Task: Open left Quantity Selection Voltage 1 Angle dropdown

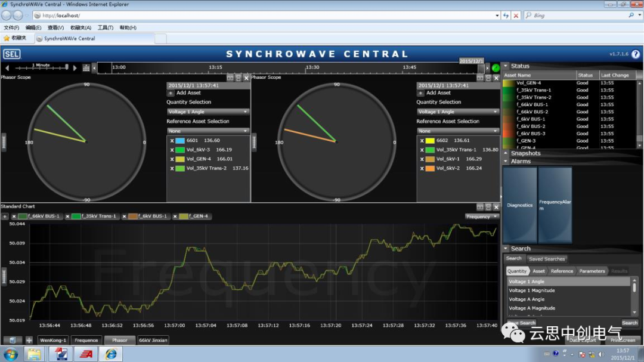Action: coord(208,112)
